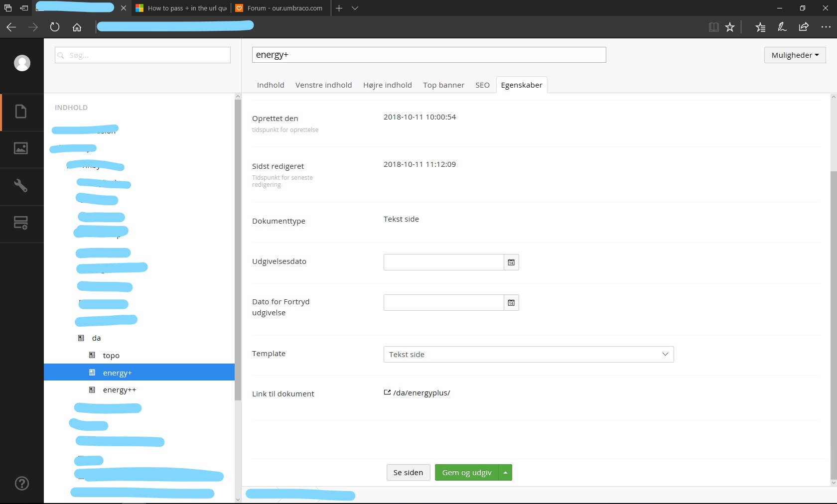Open the user avatar profile

point(22,63)
